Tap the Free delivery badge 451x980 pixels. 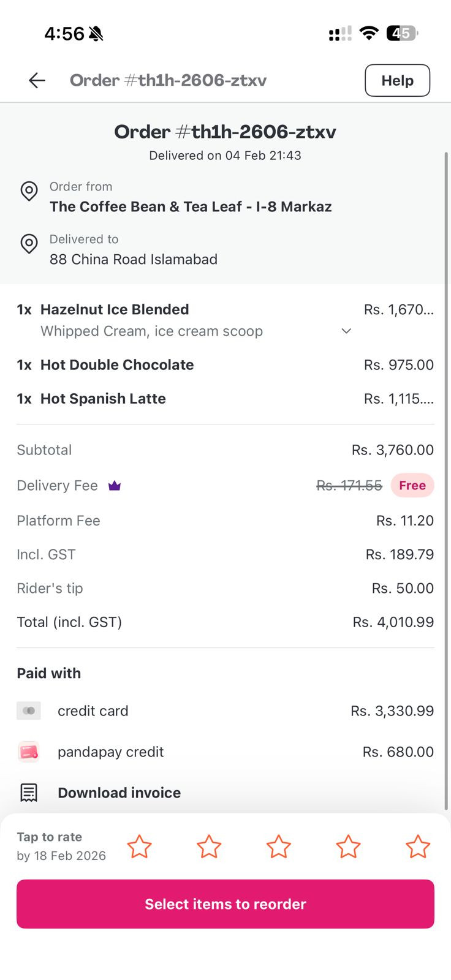412,485
